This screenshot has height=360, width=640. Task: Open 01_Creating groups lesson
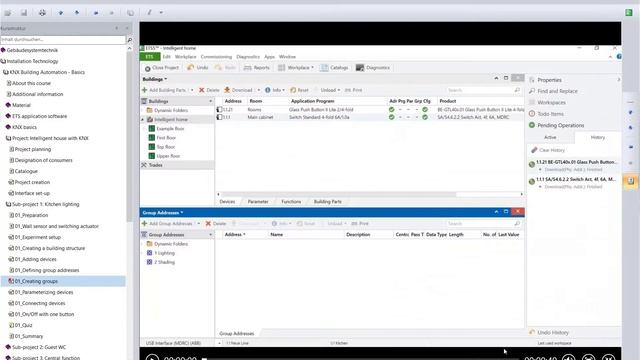[x=36, y=281]
